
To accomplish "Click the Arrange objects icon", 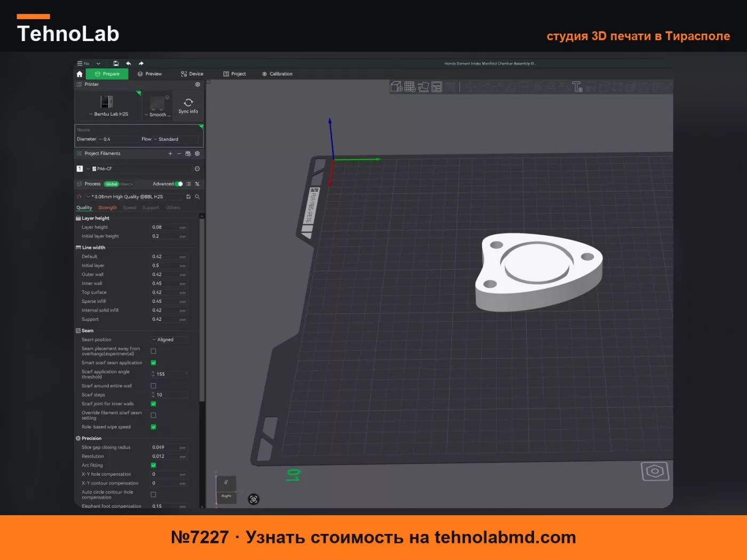I will (437, 86).
